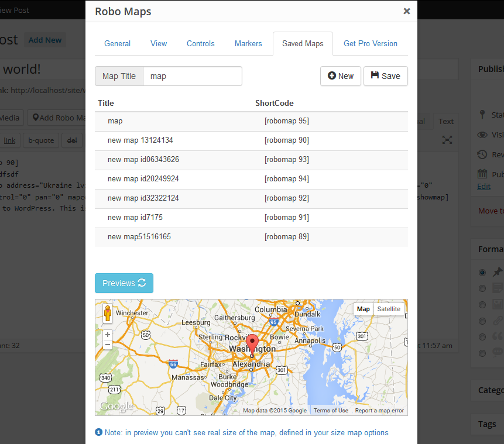Image resolution: width=504 pixels, height=444 pixels.
Task: Click the Map Title input field
Action: click(193, 76)
